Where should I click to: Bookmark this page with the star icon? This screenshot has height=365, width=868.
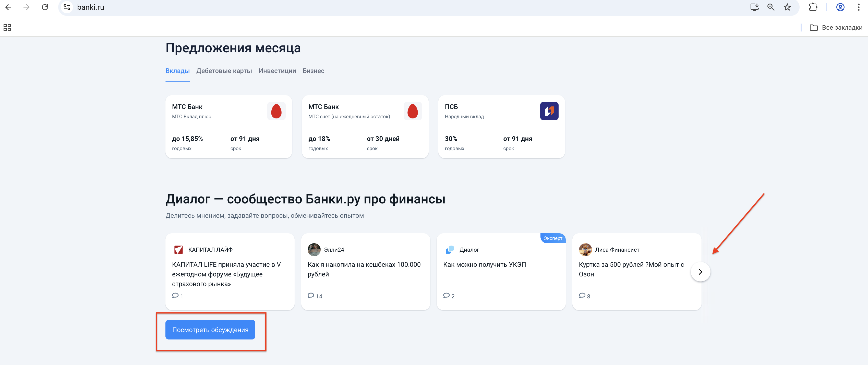pyautogui.click(x=787, y=7)
